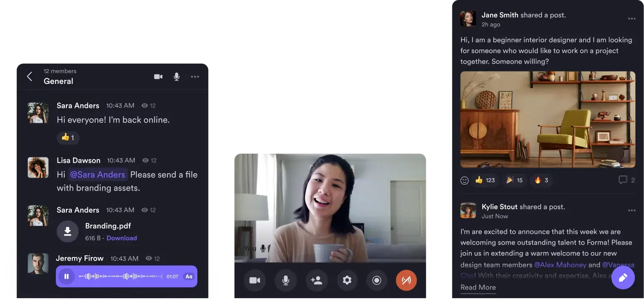Open video call settings gear

pyautogui.click(x=347, y=280)
